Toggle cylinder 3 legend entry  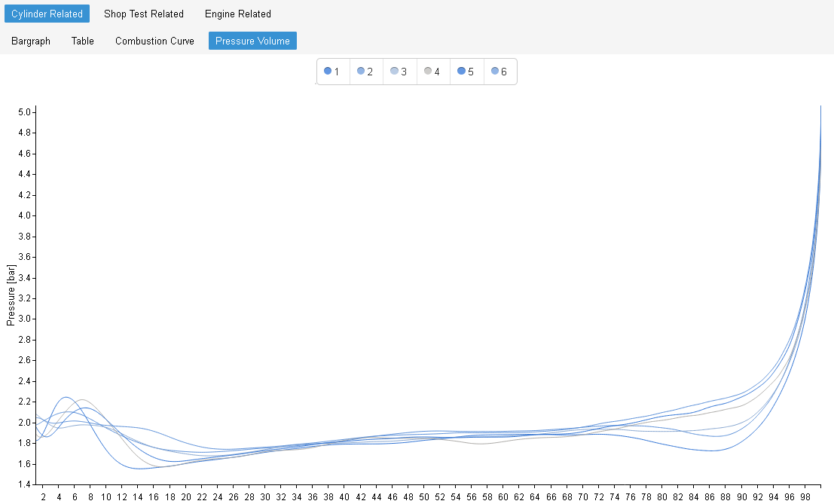point(399,72)
